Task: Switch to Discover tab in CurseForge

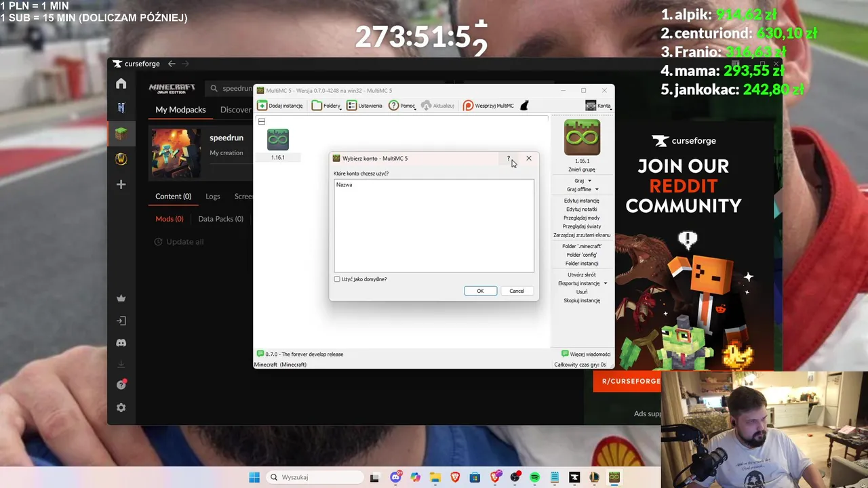Action: pyautogui.click(x=236, y=110)
